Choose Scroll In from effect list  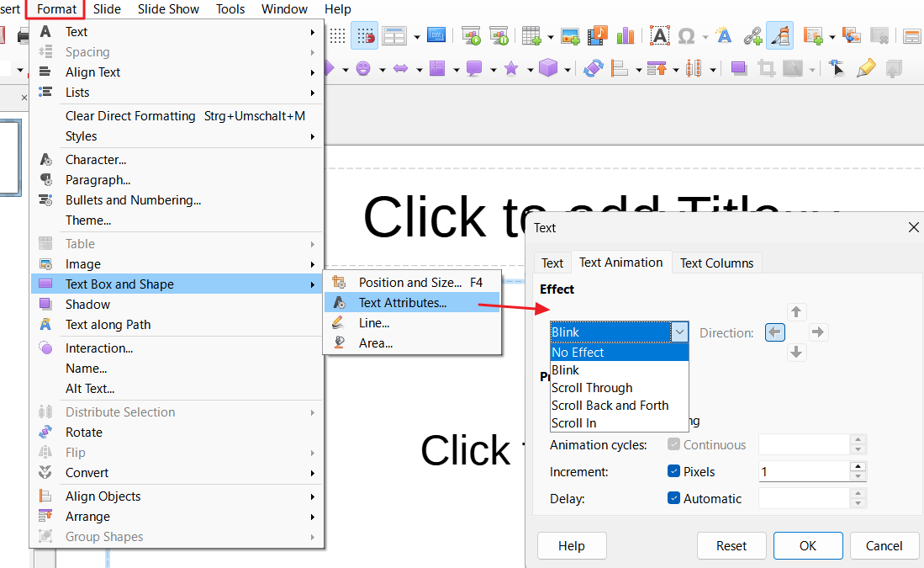(620, 423)
